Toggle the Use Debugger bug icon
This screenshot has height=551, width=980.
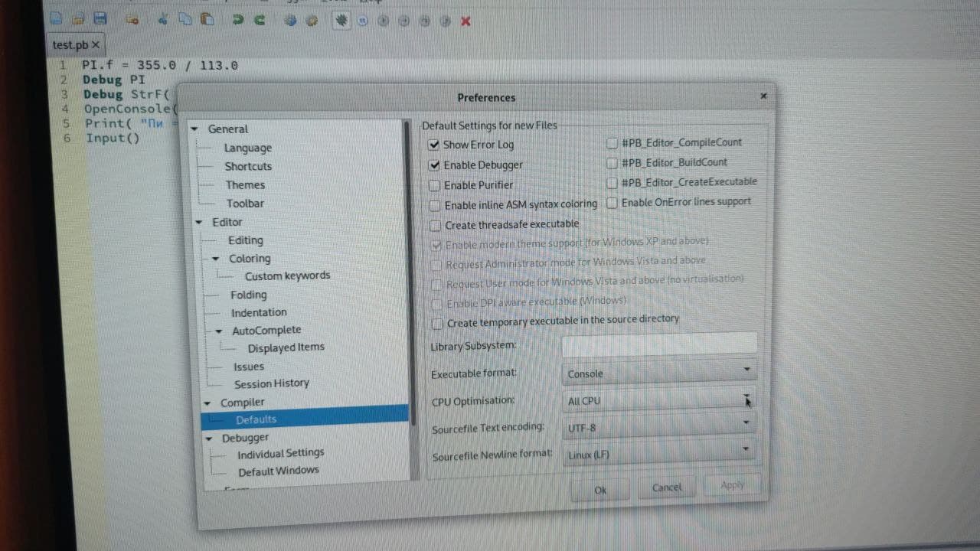point(341,21)
